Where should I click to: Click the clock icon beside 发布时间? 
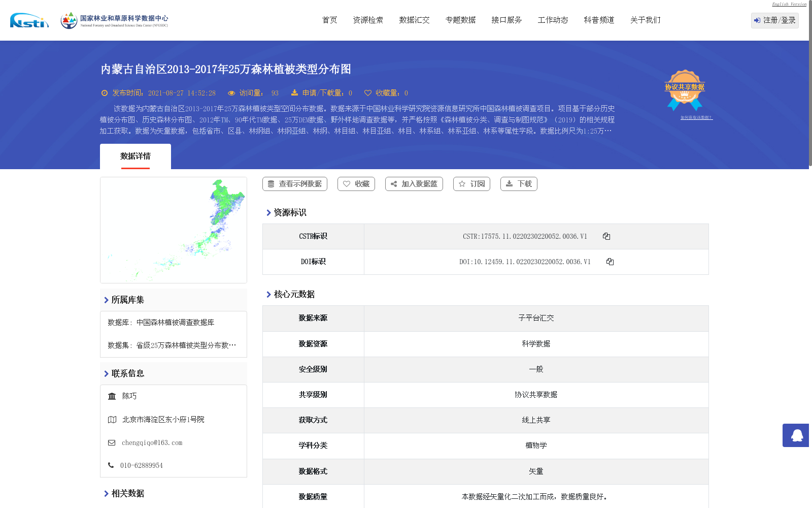(x=105, y=93)
